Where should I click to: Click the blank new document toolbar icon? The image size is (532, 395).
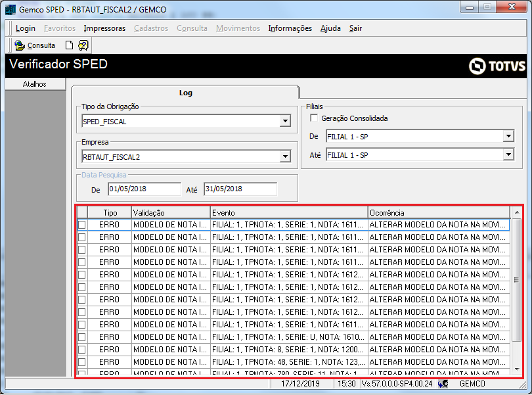(69, 45)
